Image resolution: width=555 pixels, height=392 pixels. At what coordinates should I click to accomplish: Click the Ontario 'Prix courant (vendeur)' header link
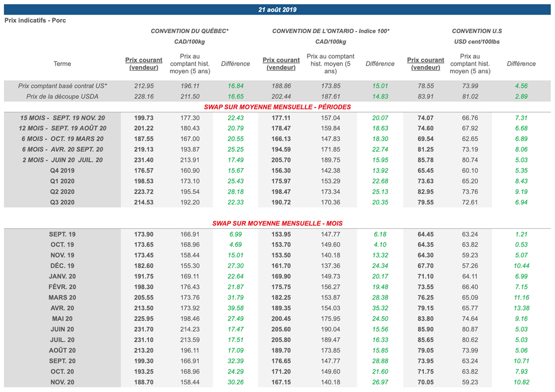281,63
